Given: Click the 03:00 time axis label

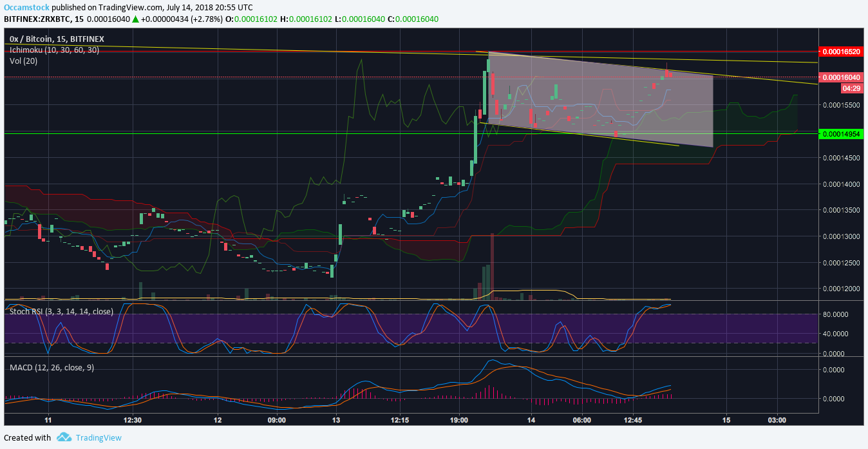Looking at the screenshot, I should pyautogui.click(x=777, y=420).
